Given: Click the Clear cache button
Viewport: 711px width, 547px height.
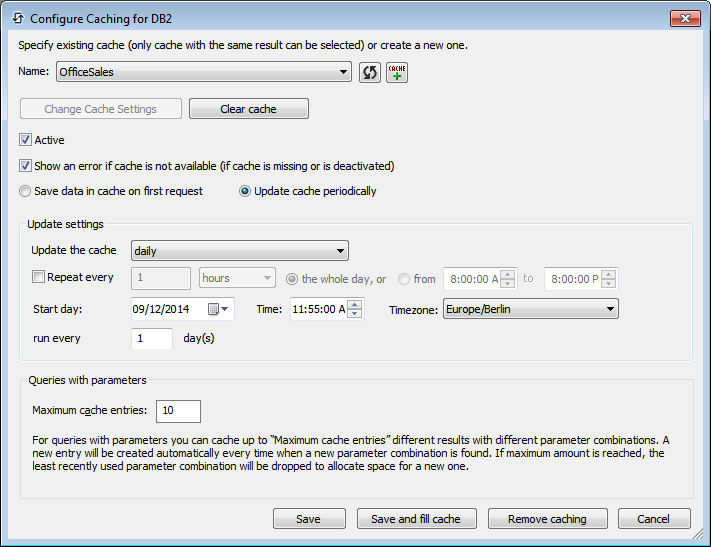Looking at the screenshot, I should pos(248,109).
